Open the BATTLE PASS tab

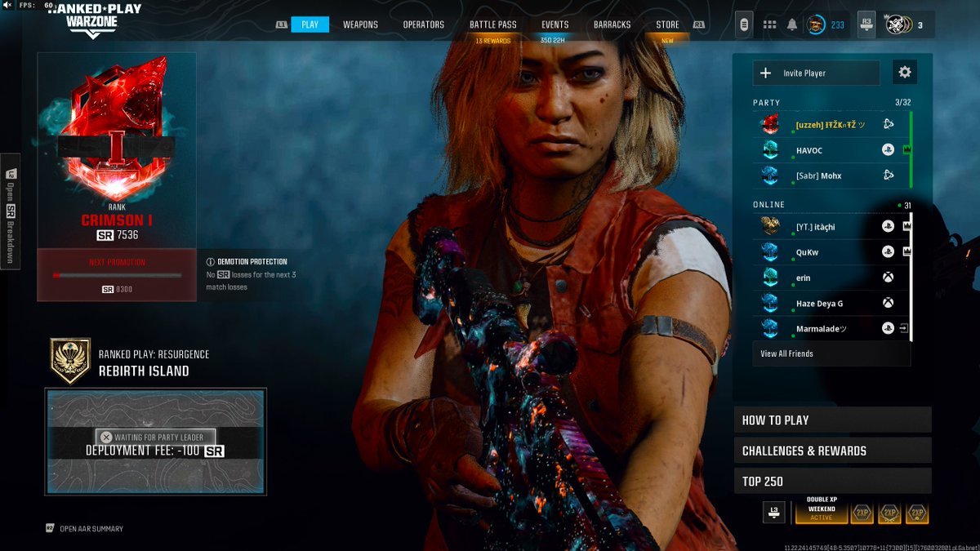492,24
